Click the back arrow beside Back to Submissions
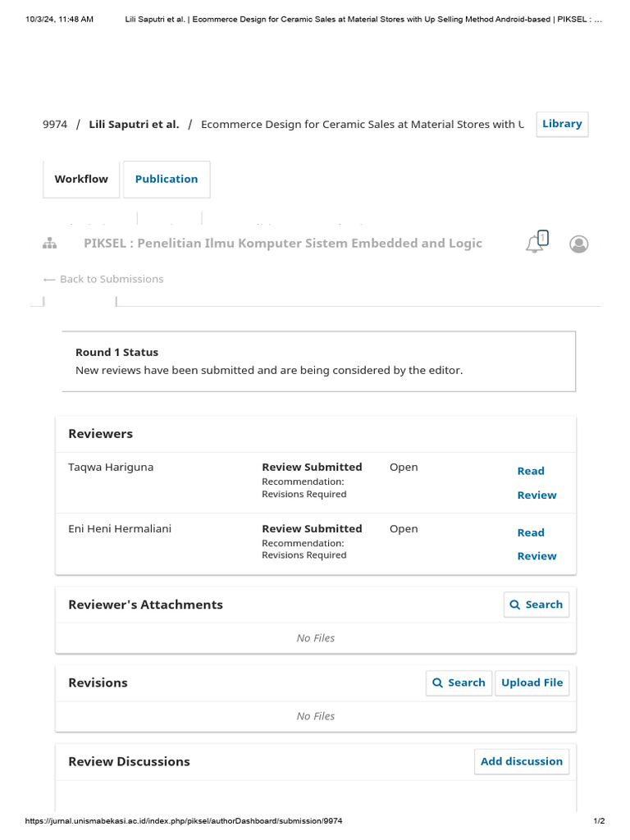Image resolution: width=630 pixels, height=840 pixels. pos(49,279)
